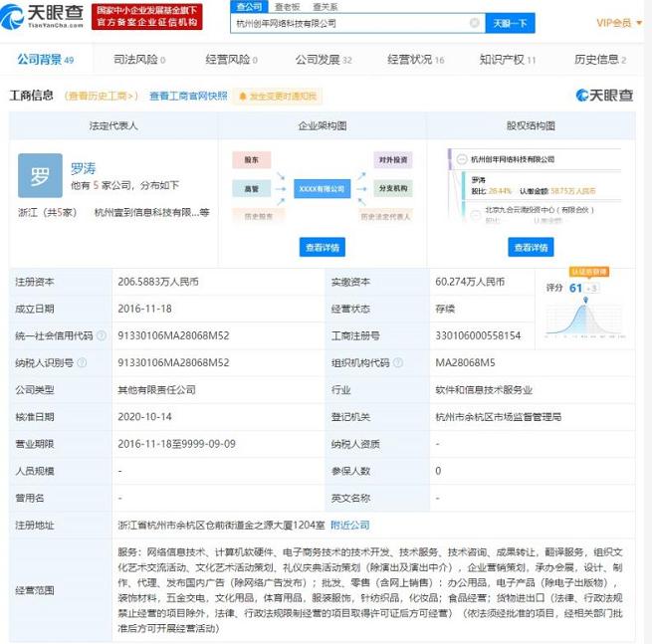Switch to 查公司 search tab
The height and width of the screenshot is (644, 652).
pyautogui.click(x=249, y=6)
